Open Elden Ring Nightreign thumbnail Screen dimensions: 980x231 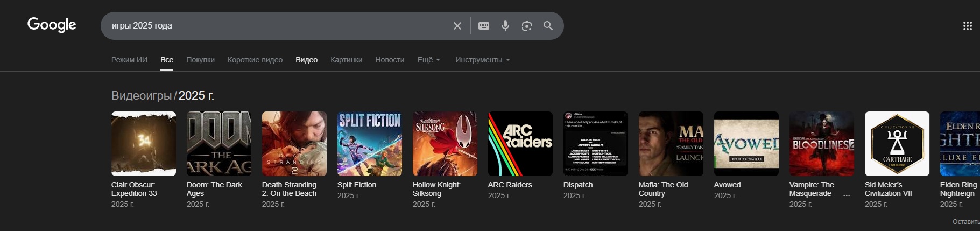(960, 144)
